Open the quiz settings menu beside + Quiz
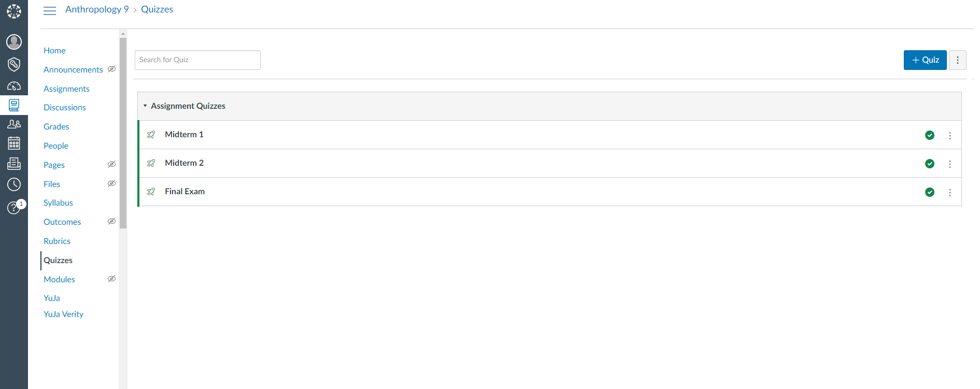The height and width of the screenshot is (389, 980). [958, 60]
